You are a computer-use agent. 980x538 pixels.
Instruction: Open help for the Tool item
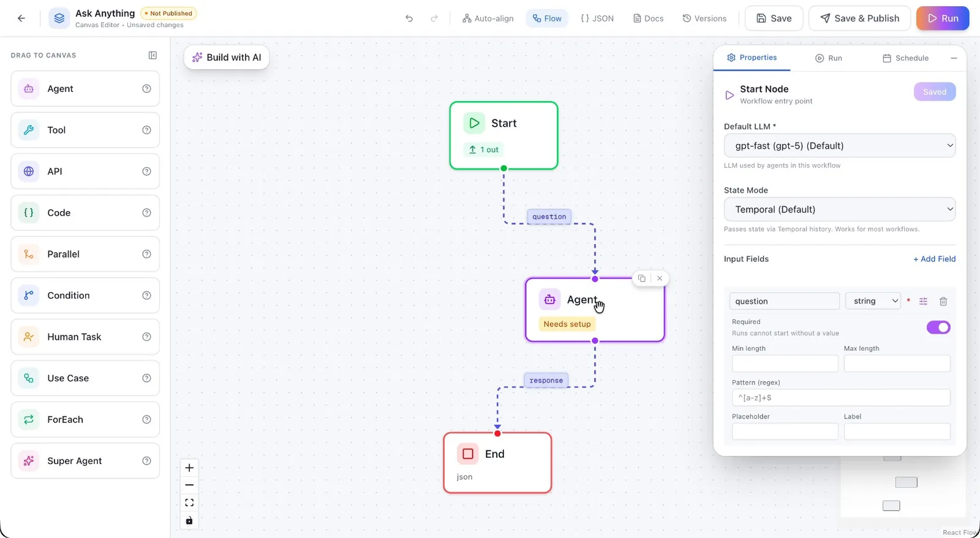[146, 130]
